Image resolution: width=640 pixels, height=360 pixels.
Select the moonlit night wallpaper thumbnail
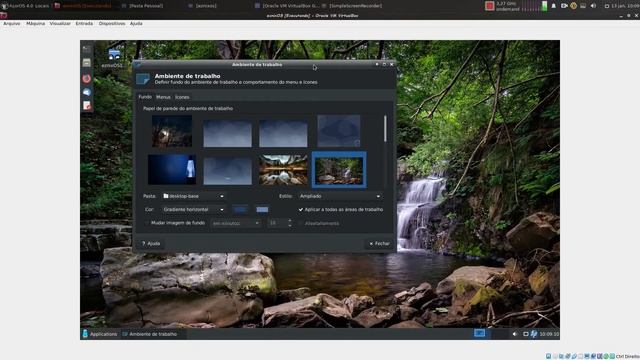click(172, 131)
